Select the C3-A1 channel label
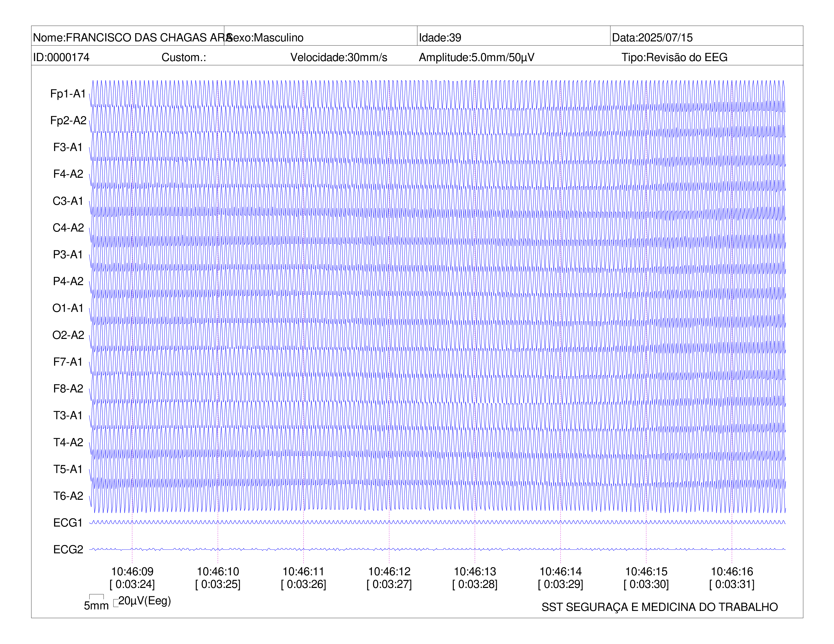834x644 pixels. (68, 201)
